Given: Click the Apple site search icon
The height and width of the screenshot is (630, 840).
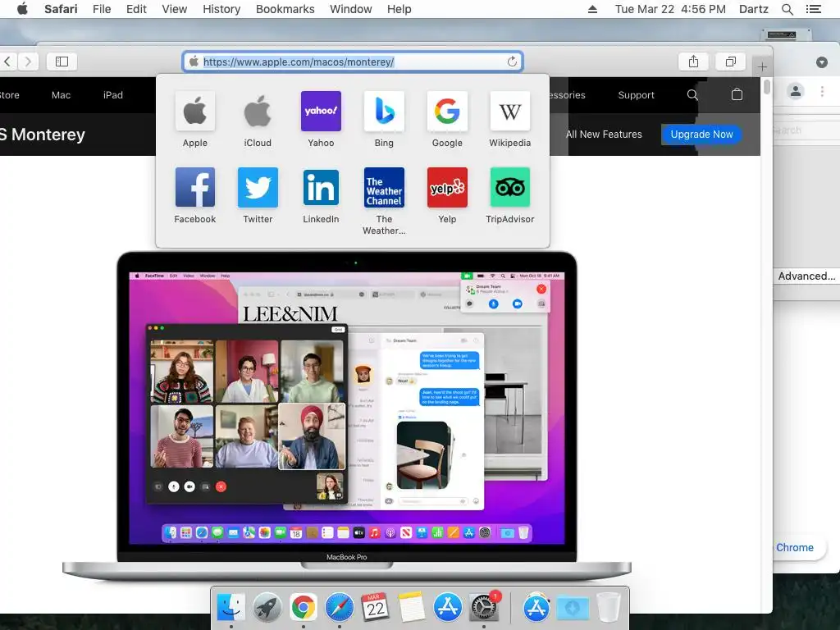Looking at the screenshot, I should 692,95.
